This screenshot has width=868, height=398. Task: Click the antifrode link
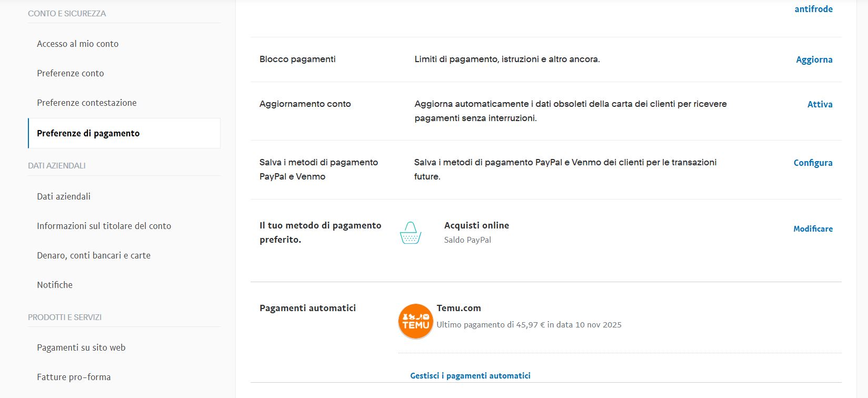pyautogui.click(x=813, y=9)
